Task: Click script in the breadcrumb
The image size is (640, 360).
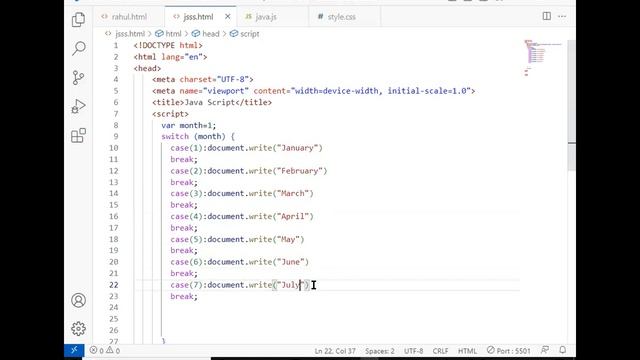Action: pos(249,34)
